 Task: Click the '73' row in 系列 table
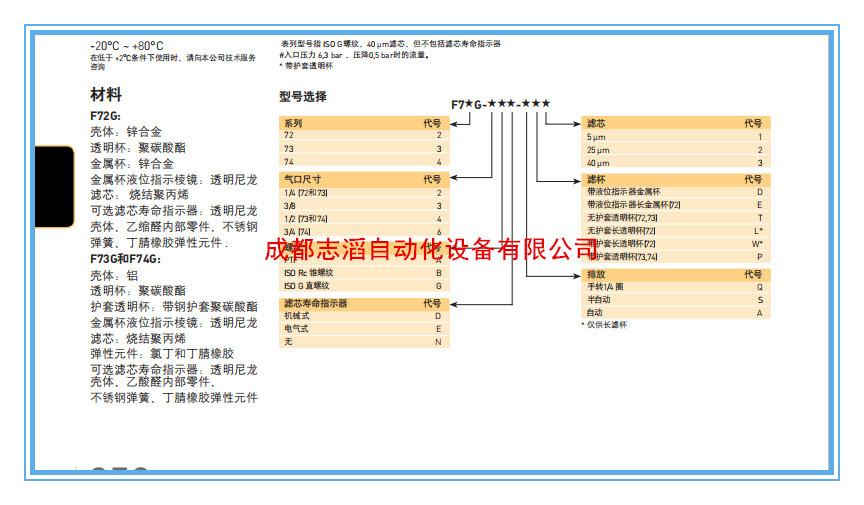(364, 148)
